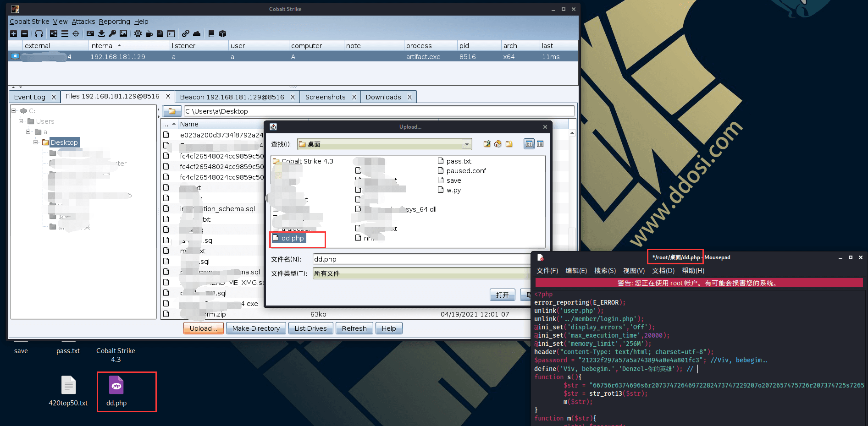Open the cloud Manage Web Server icon
This screenshot has height=426, width=868.
197,33
